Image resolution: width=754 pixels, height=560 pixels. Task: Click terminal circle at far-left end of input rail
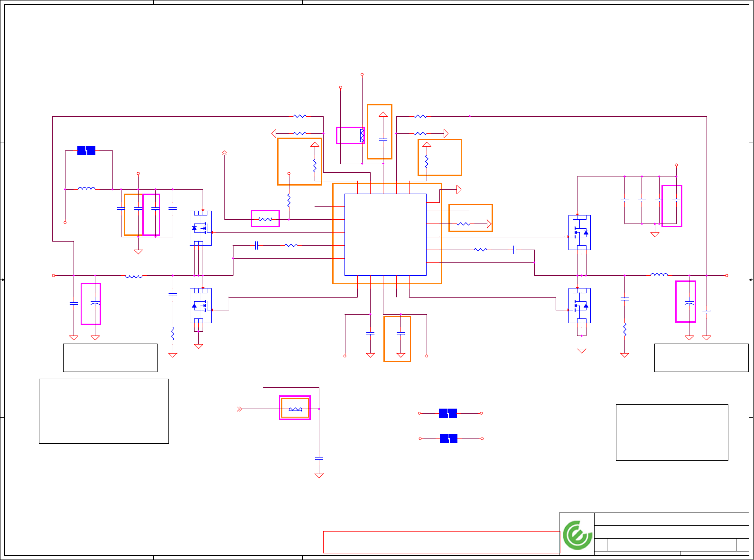click(54, 275)
